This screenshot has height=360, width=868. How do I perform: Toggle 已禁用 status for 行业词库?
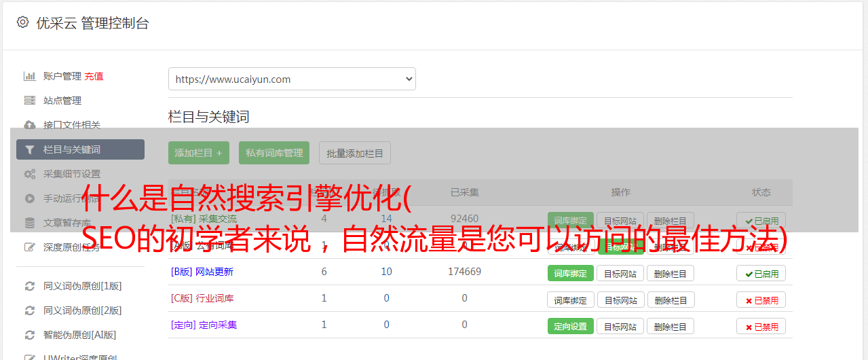point(761,300)
